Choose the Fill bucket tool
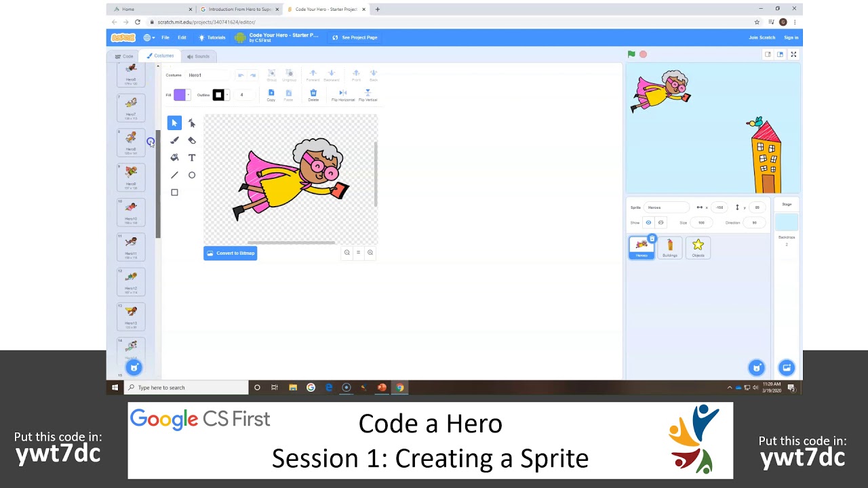This screenshot has height=488, width=868. (174, 157)
